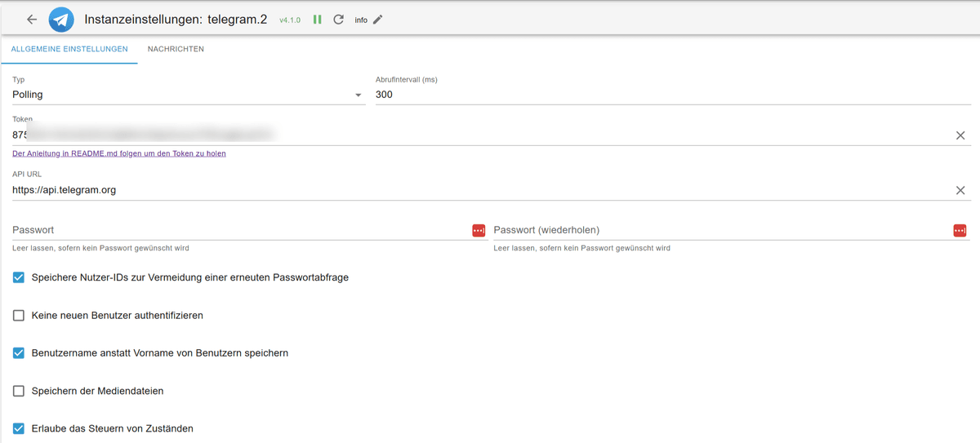The width and height of the screenshot is (980, 443).
Task: Click password manager icon in Passwort (wiederholen)
Action: [x=960, y=231]
